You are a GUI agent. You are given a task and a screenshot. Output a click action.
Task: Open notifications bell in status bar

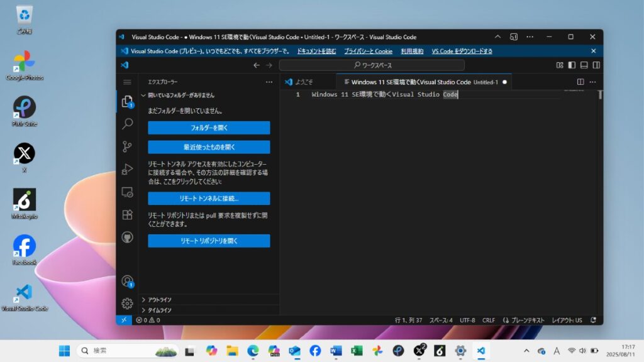click(594, 320)
